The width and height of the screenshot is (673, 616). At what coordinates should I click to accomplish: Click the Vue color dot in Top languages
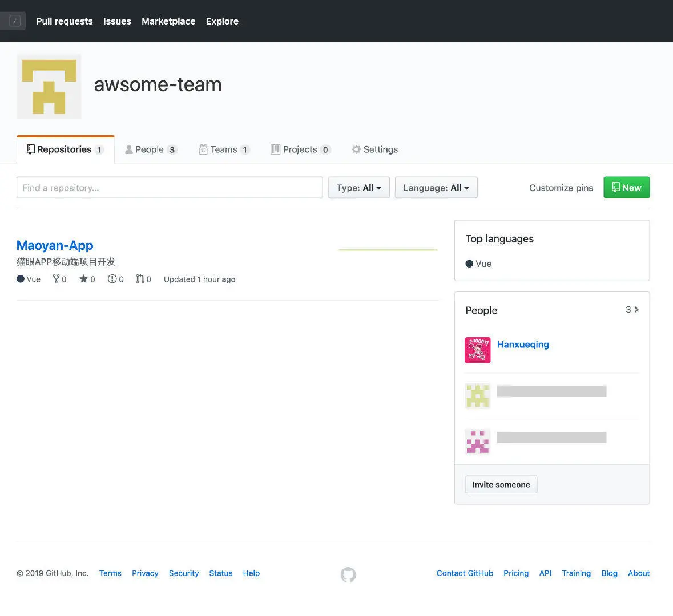click(469, 264)
